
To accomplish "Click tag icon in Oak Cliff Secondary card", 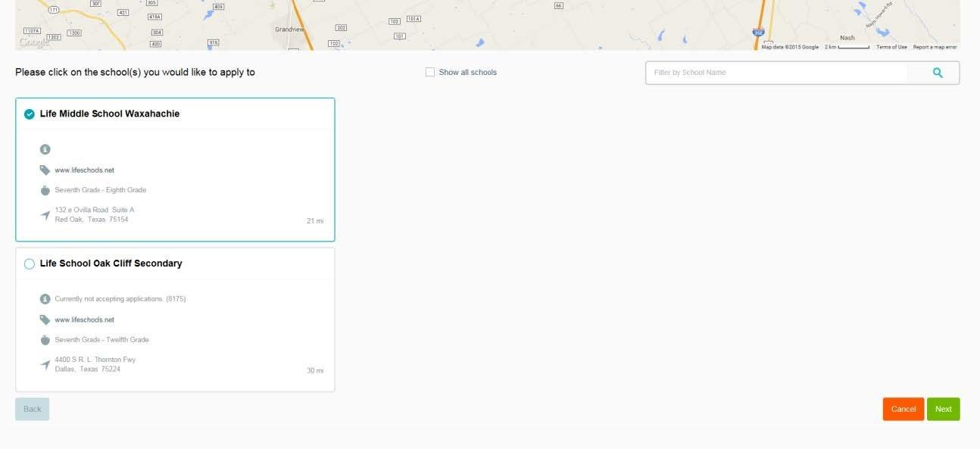I will pyautogui.click(x=45, y=320).
